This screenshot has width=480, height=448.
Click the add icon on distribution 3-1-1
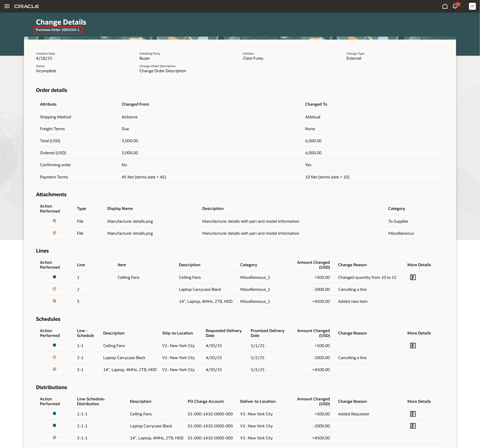55,438
